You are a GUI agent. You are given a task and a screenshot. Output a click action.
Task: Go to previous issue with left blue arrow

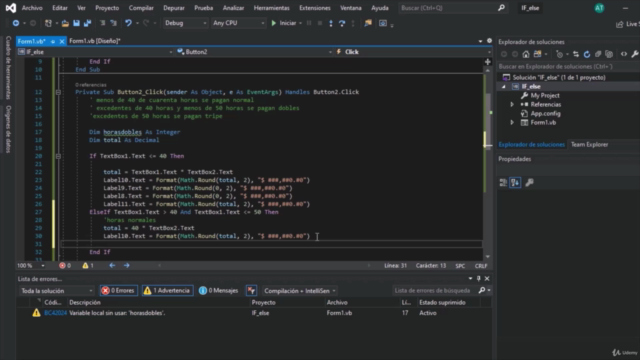[112, 265]
